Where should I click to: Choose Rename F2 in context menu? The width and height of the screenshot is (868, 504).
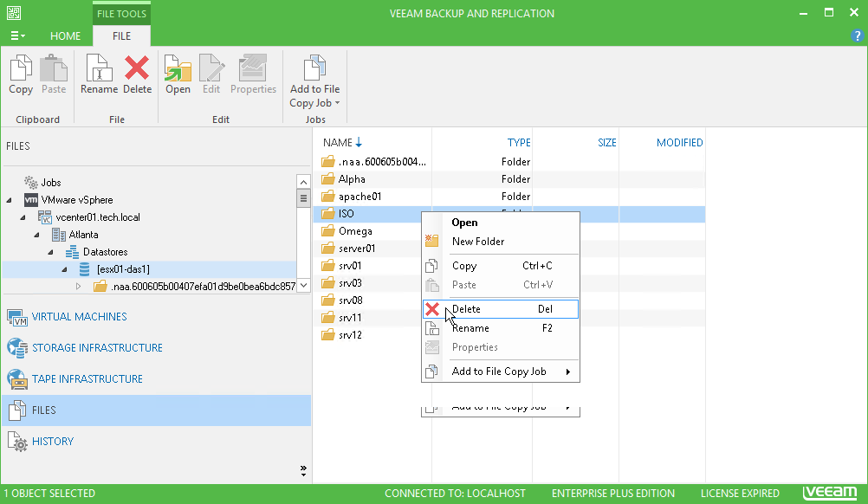(x=501, y=328)
